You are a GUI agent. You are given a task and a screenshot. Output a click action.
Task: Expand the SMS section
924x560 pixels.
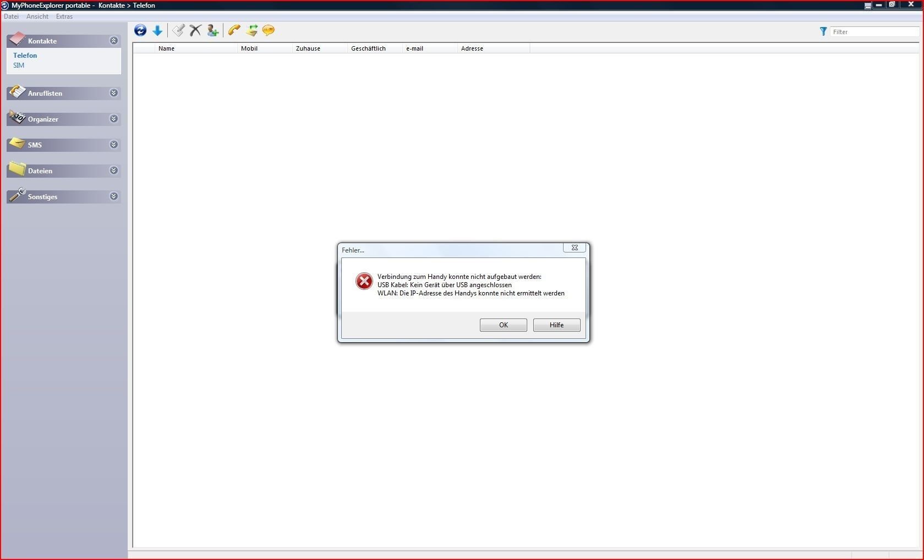[114, 145]
